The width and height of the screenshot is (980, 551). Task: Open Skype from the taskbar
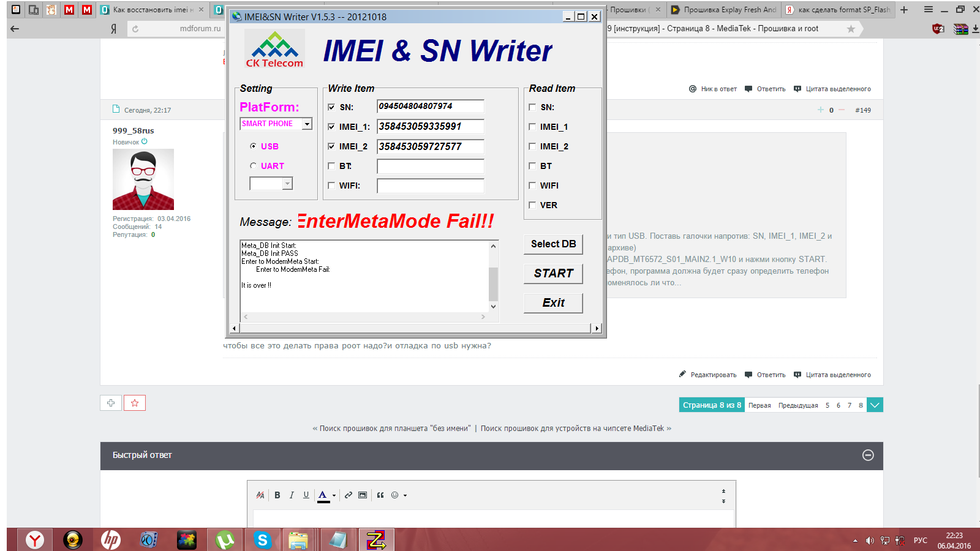(263, 540)
